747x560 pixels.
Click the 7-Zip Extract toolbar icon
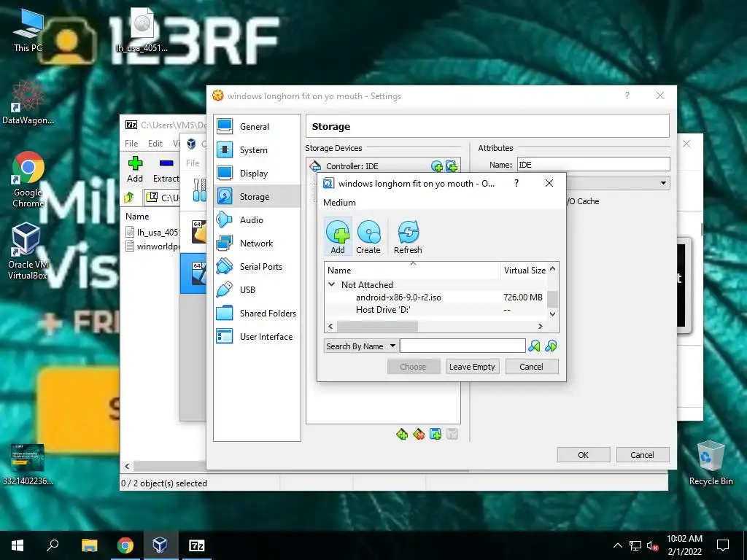tap(166, 169)
